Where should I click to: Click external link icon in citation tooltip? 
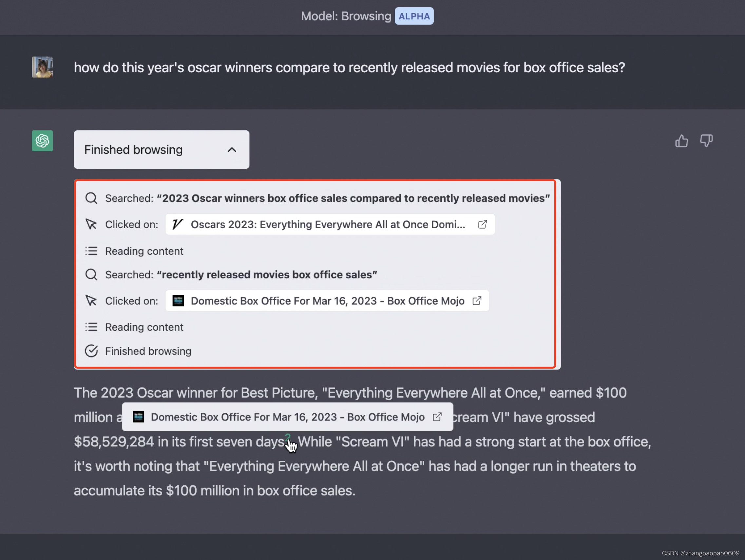pyautogui.click(x=437, y=417)
